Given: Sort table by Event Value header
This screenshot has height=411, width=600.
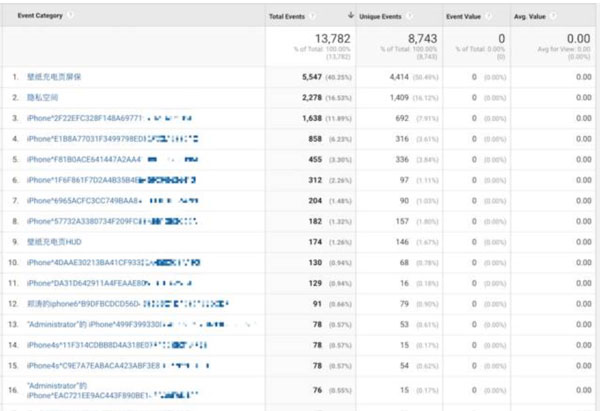Looking at the screenshot, I should [466, 16].
